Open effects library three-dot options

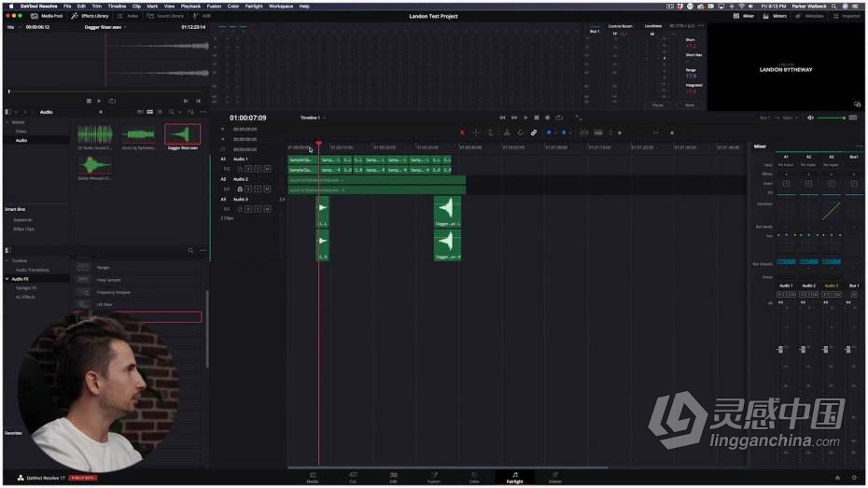click(203, 251)
